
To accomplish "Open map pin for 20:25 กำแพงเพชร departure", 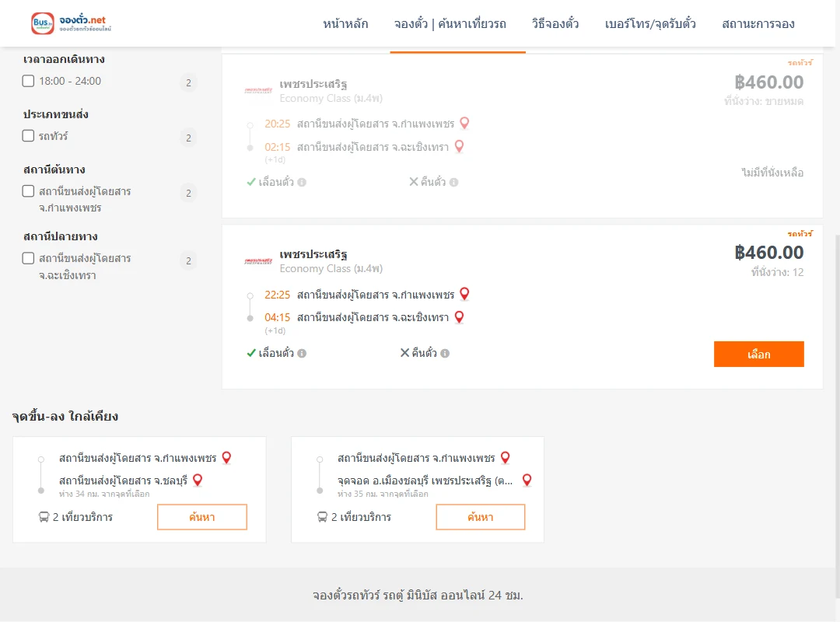I will 464,123.
